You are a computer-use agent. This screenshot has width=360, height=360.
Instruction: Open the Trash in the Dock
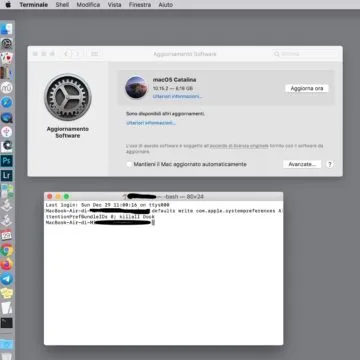tap(6, 356)
